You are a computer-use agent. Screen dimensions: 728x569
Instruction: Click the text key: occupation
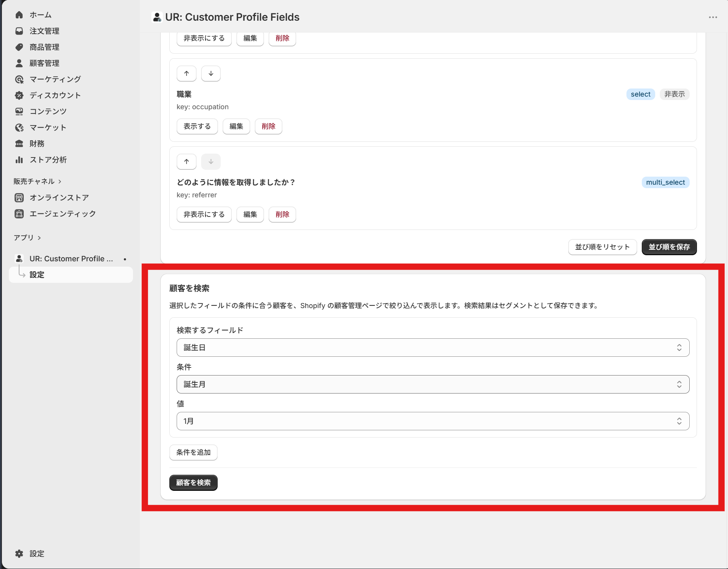point(203,107)
